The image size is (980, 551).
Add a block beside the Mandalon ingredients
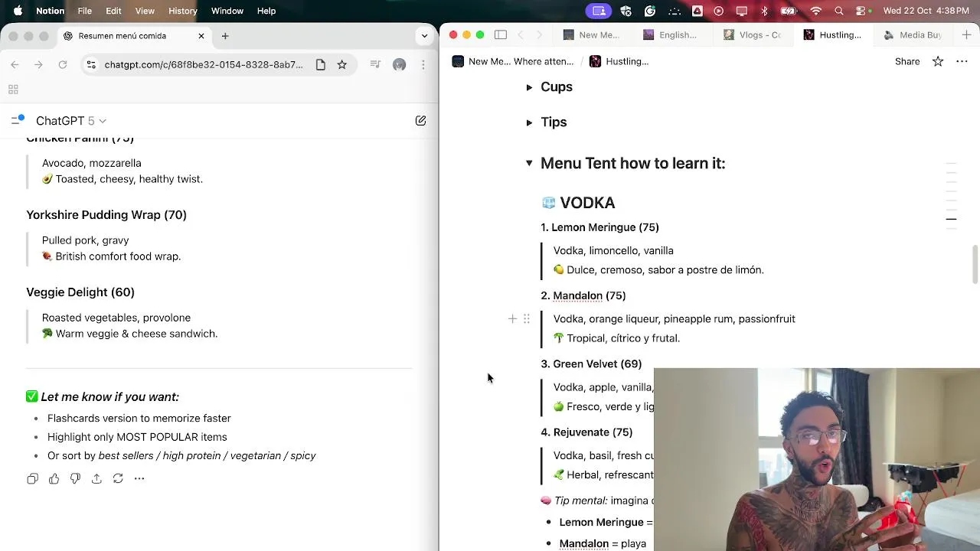(x=512, y=319)
